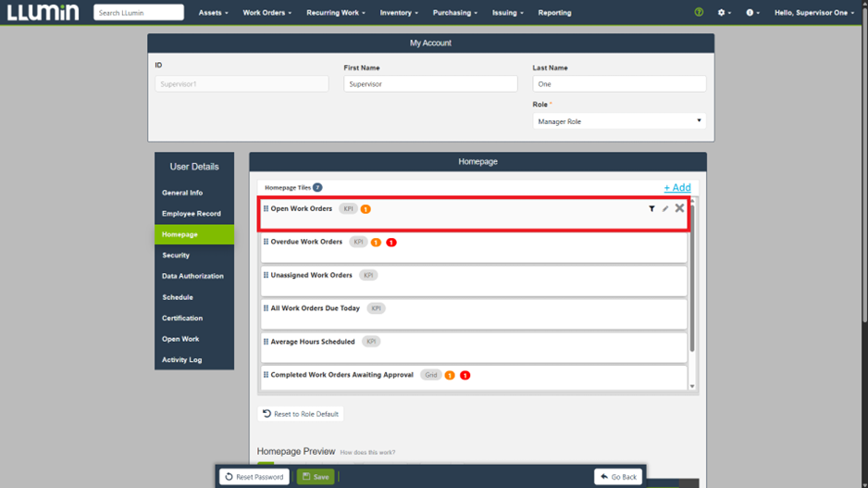Click drag handle of All Work Orders Due Today
This screenshot has width=868, height=488.
pos(266,308)
